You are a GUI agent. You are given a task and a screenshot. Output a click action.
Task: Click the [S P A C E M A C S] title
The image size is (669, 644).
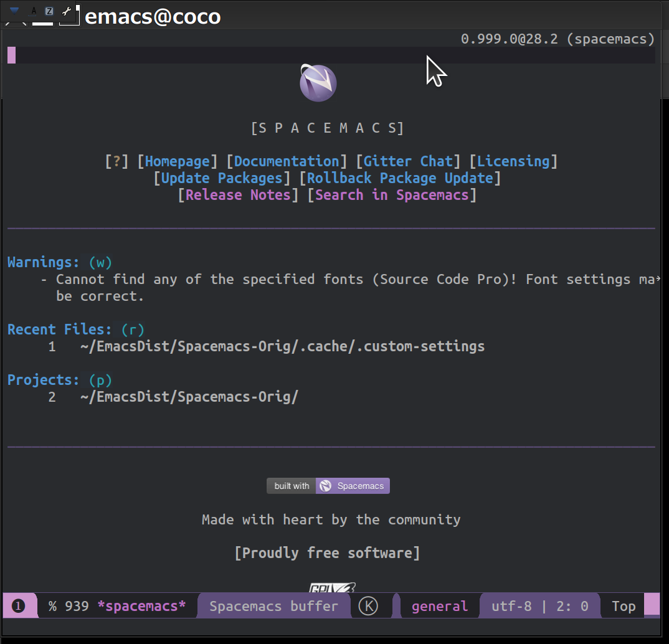pyautogui.click(x=327, y=128)
